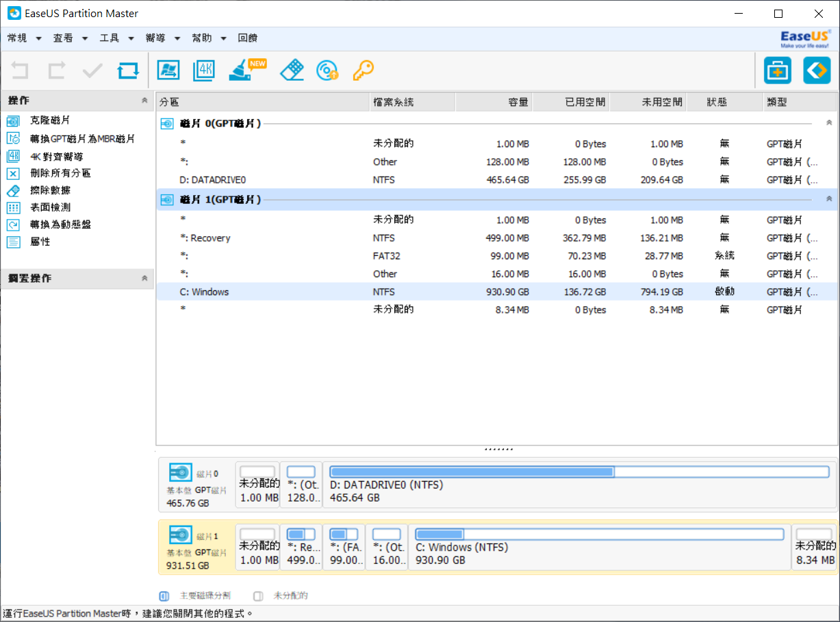
Task: Select the *: (FA… 99.00 block in the disk map
Action: [x=344, y=547]
